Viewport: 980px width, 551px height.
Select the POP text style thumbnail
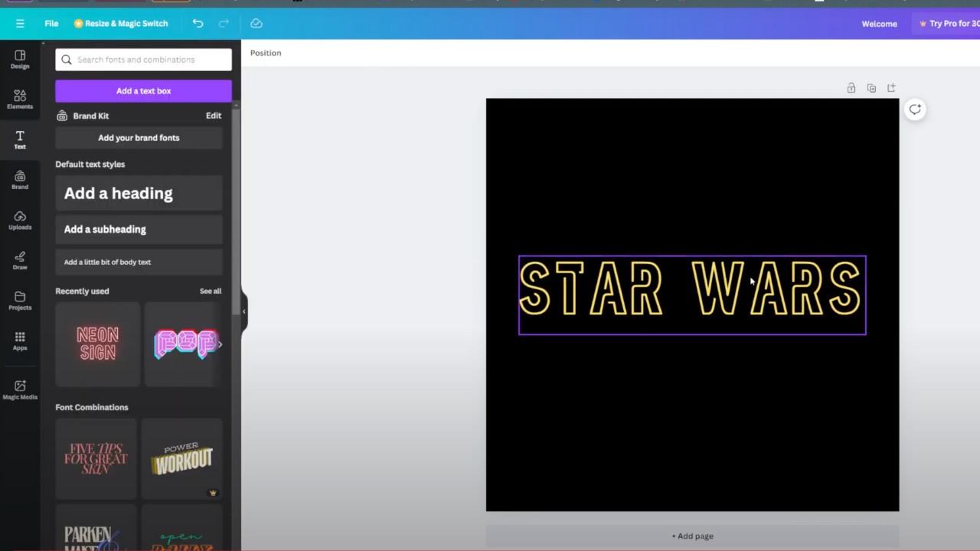click(x=184, y=344)
